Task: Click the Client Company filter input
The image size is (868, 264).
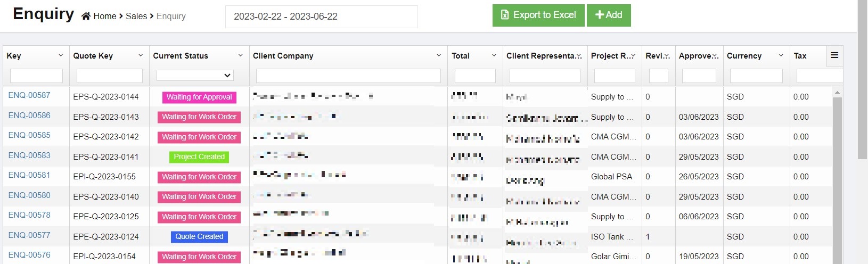Action: [x=348, y=76]
